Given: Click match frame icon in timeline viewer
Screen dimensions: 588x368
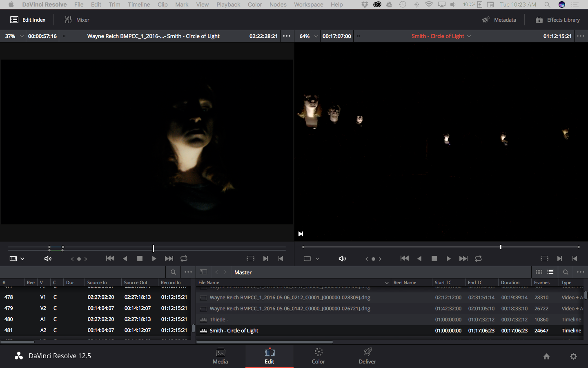Looking at the screenshot, I should (x=544, y=258).
